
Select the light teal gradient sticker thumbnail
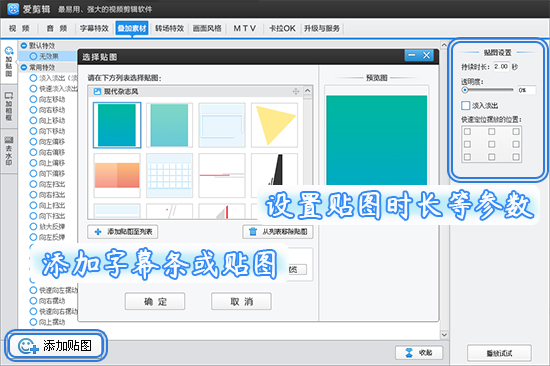169,125
